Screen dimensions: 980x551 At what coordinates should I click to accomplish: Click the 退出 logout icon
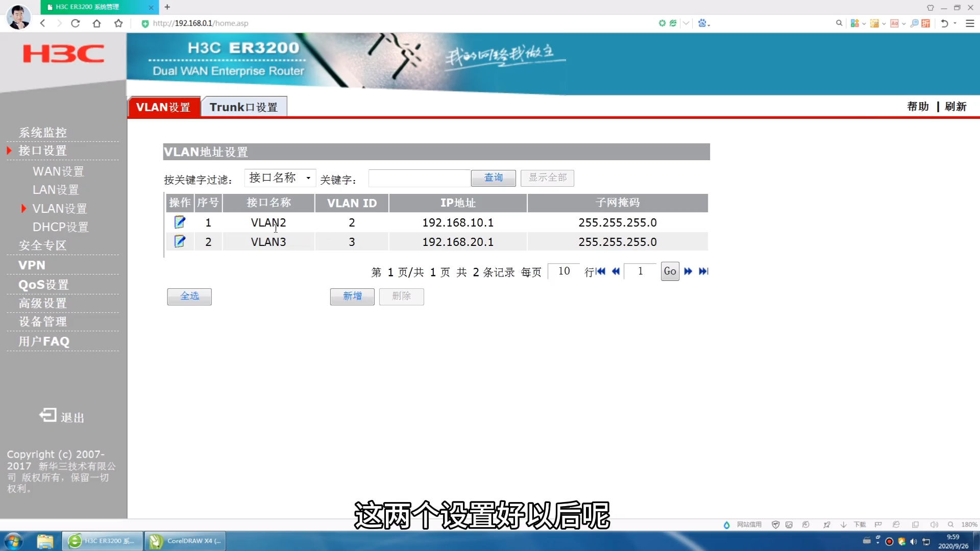tap(47, 415)
